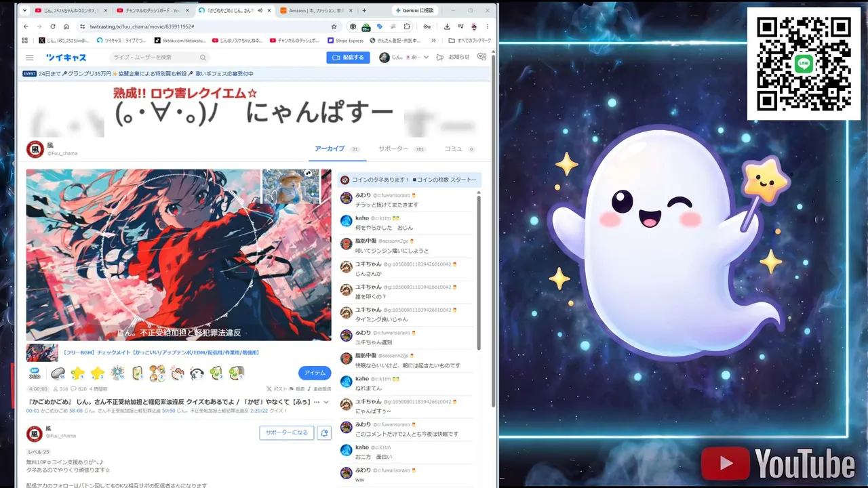Click the アイテム button
This screenshot has width=868, height=488.
click(315, 373)
